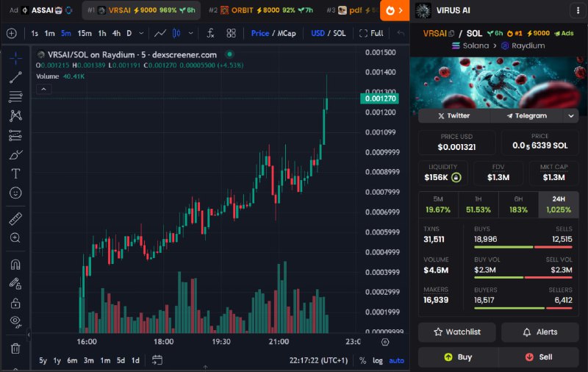The height and width of the screenshot is (372, 588).
Task: Switch to the line chart type
Action: click(160, 33)
